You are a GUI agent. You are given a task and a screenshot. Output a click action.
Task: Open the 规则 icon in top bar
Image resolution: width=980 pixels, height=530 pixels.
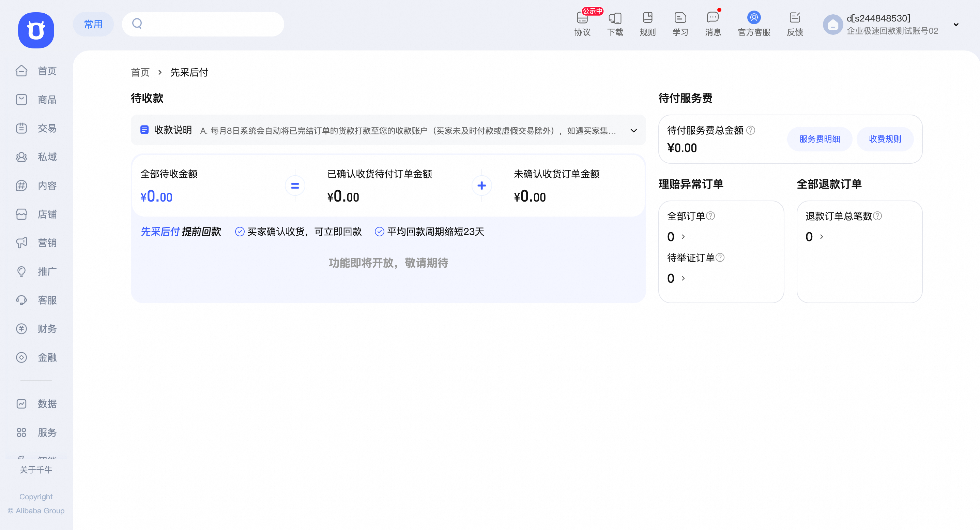[647, 24]
